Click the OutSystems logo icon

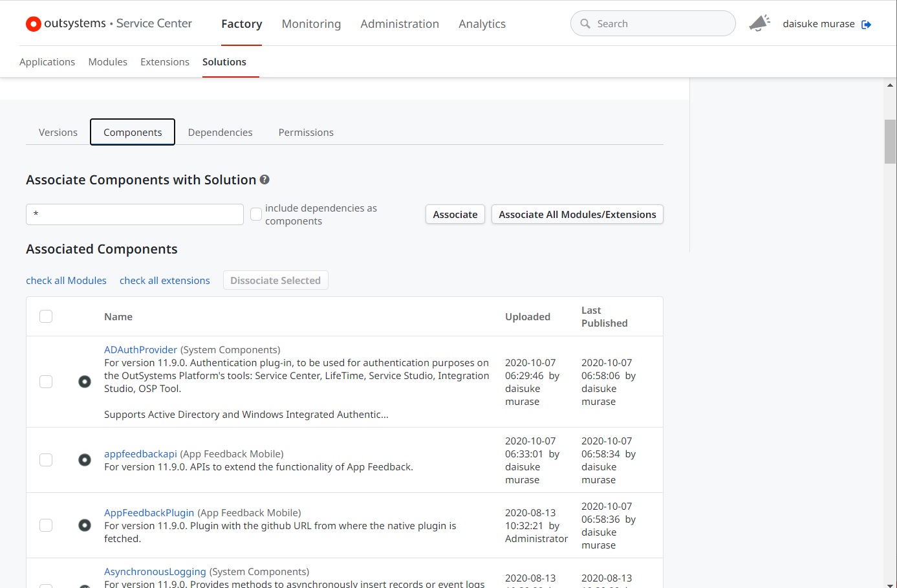33,24
